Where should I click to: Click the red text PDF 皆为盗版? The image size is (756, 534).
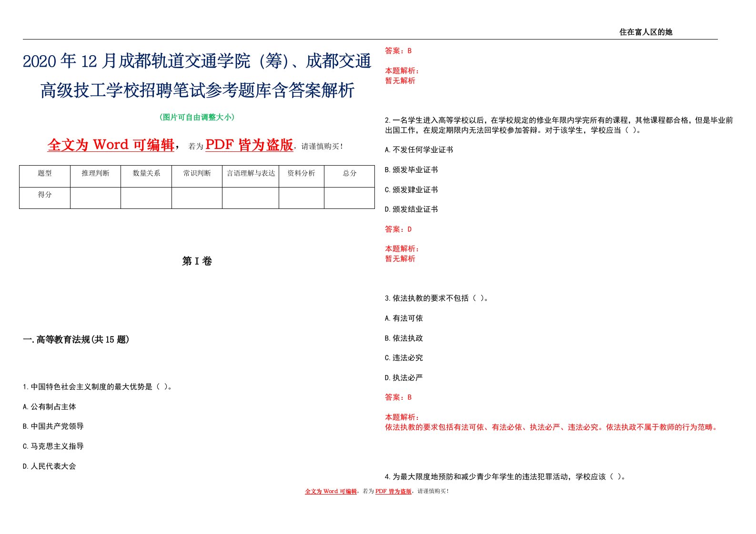click(x=249, y=145)
